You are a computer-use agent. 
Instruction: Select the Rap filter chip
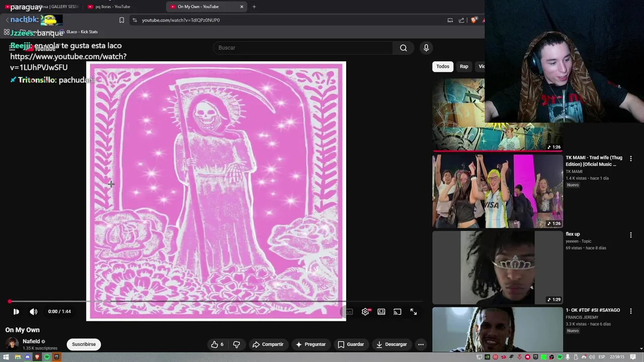point(464,66)
